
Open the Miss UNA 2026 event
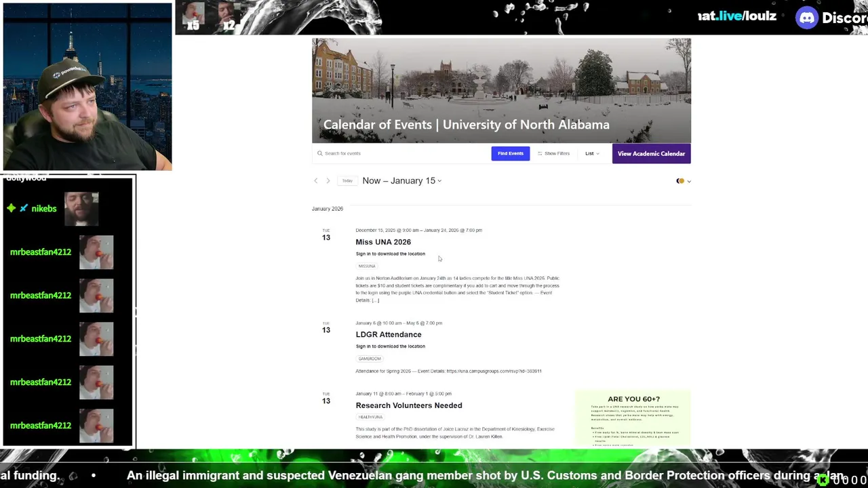click(383, 242)
